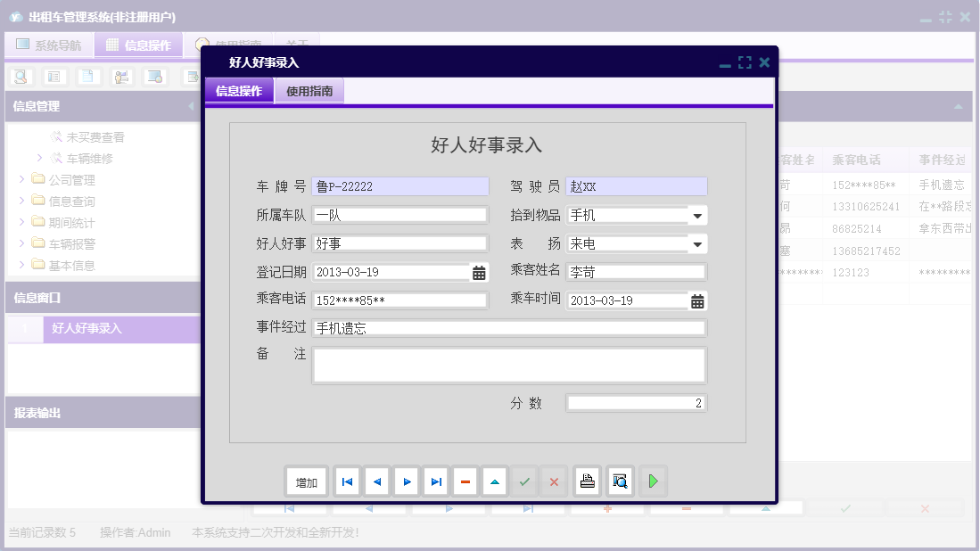Run the green play action
This screenshot has width=980, height=551.
click(652, 481)
